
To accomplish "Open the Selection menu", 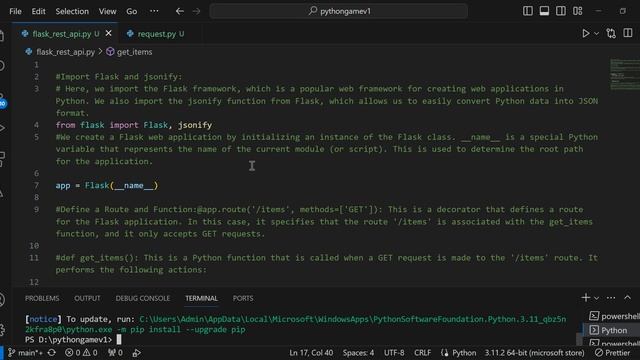I will (x=72, y=11).
